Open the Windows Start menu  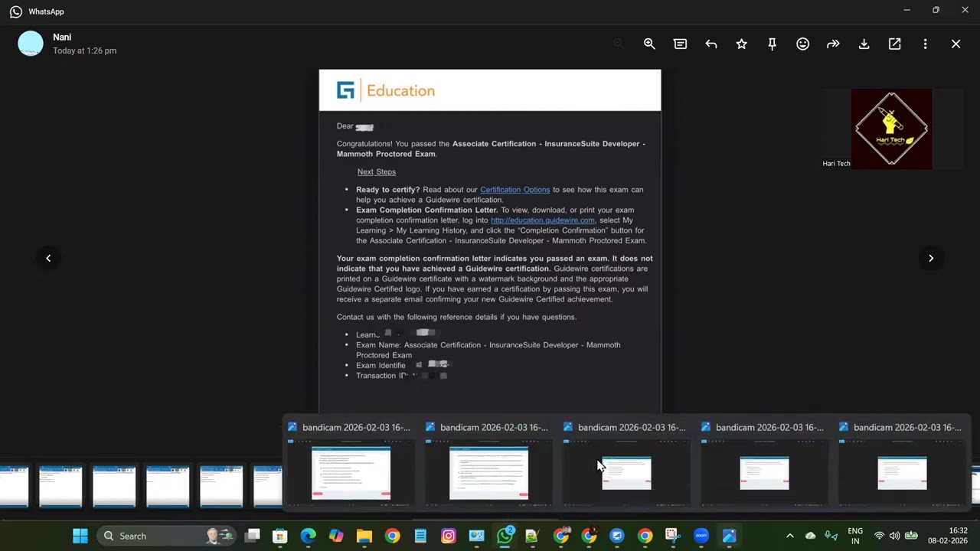point(80,536)
